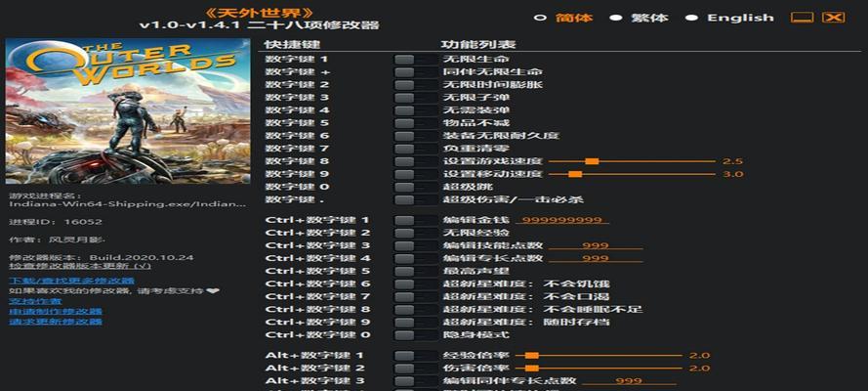Click the 进程ID: 16052 text
Image resolution: width=868 pixels, height=391 pixels.
[x=56, y=222]
